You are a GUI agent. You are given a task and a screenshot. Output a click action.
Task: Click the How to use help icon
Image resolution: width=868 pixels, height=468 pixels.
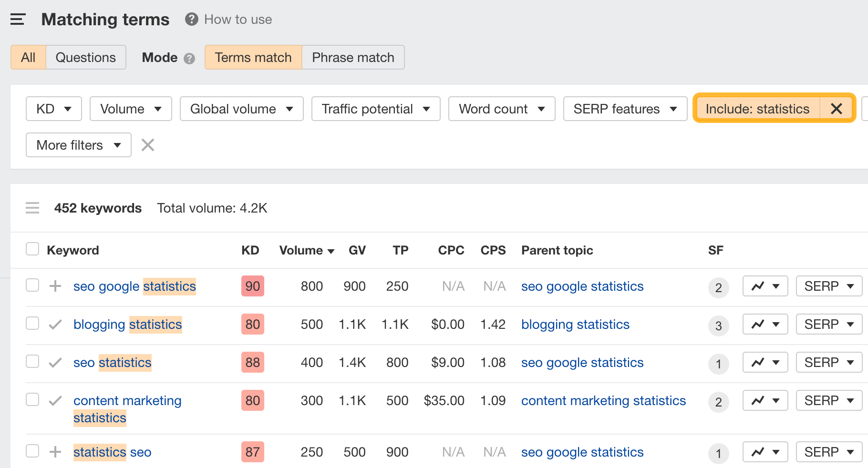pyautogui.click(x=190, y=20)
